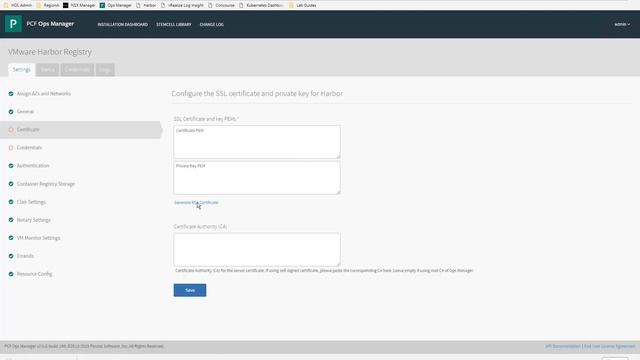Open the Harbor bookmark
640x360 pixels.
click(146, 5)
